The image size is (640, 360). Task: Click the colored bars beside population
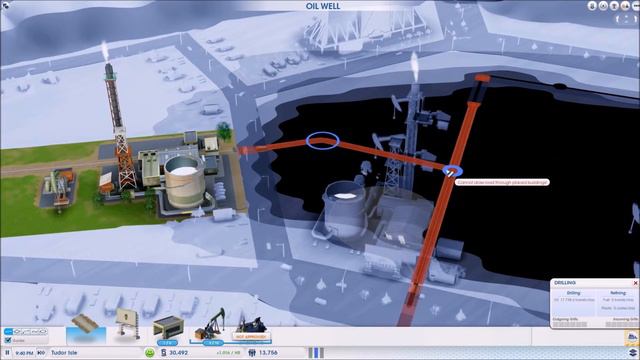pyautogui.click(x=316, y=353)
